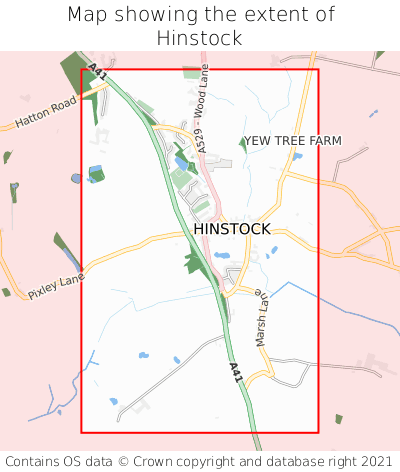This screenshot has width=400, height=472.
Task: Click the small pond near Yew Tree Farm
Action: (x=297, y=156)
